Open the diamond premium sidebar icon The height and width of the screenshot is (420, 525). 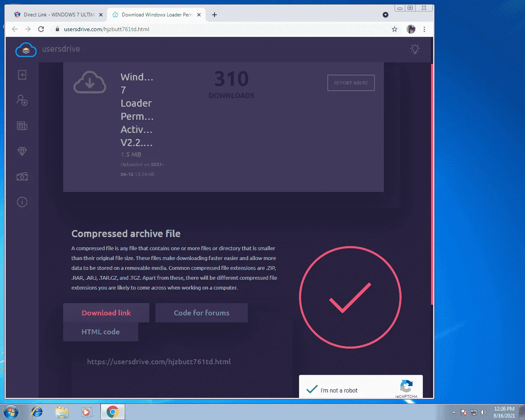point(22,151)
